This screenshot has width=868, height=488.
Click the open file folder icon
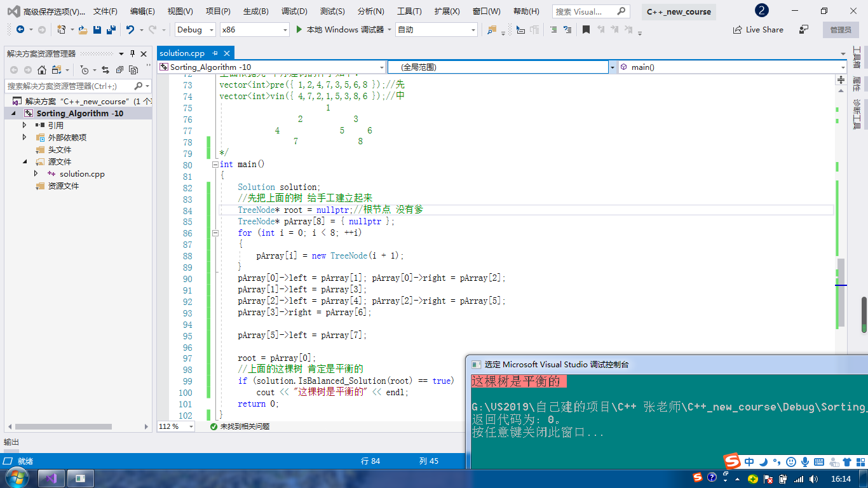[83, 29]
